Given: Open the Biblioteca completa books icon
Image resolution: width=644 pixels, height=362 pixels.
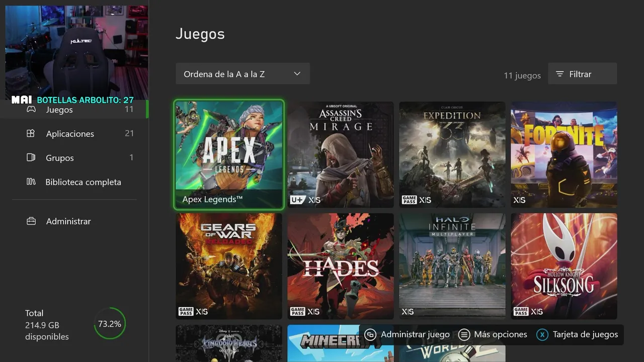Looking at the screenshot, I should tap(31, 182).
